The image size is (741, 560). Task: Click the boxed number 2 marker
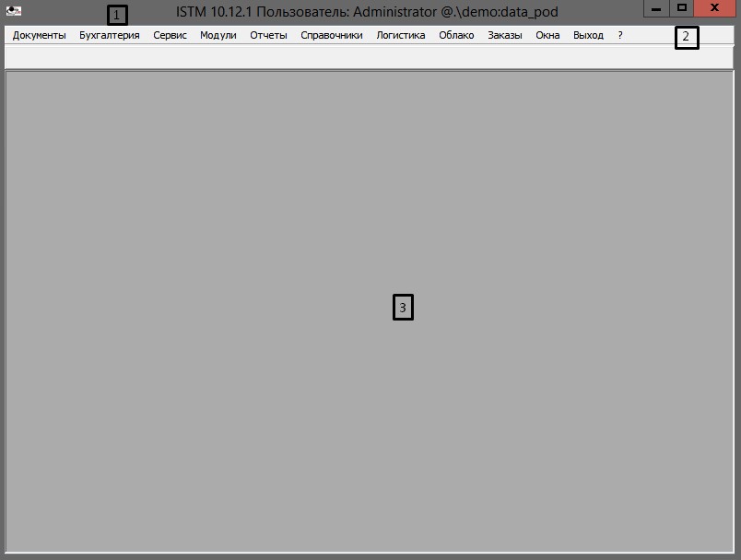pyautogui.click(x=686, y=38)
